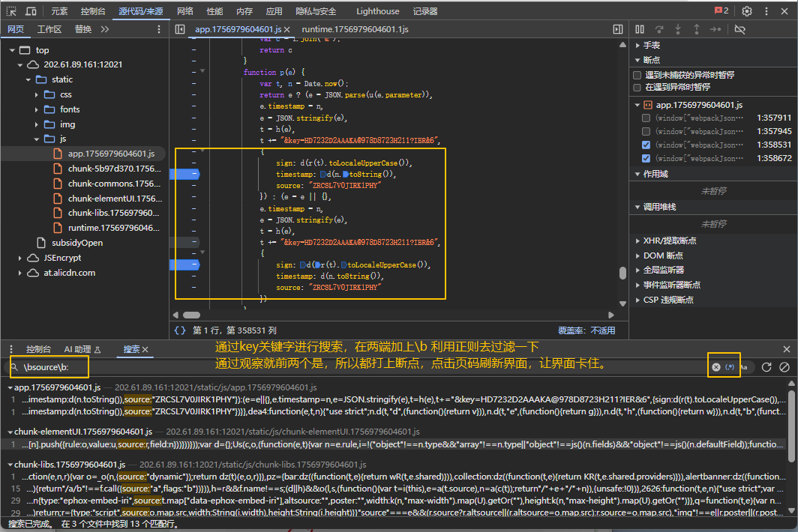
Task: Check the breakpoint at 1:357945
Action: [646, 131]
